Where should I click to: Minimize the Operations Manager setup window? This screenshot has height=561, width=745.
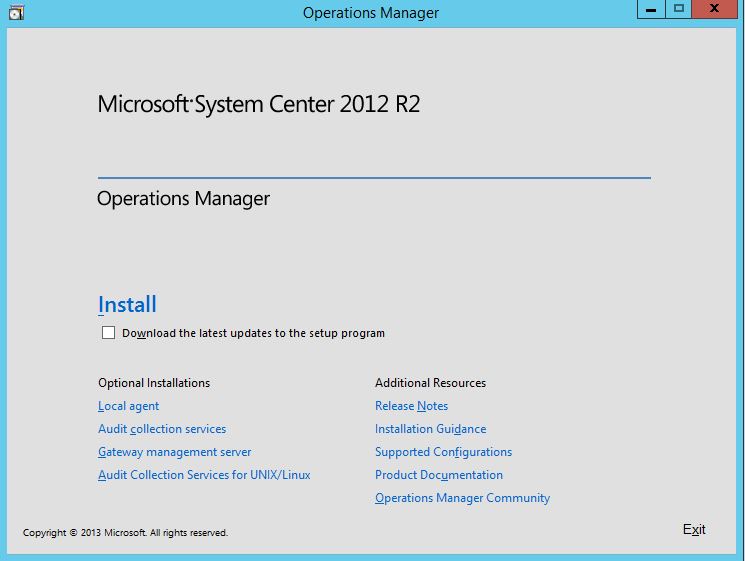(652, 9)
